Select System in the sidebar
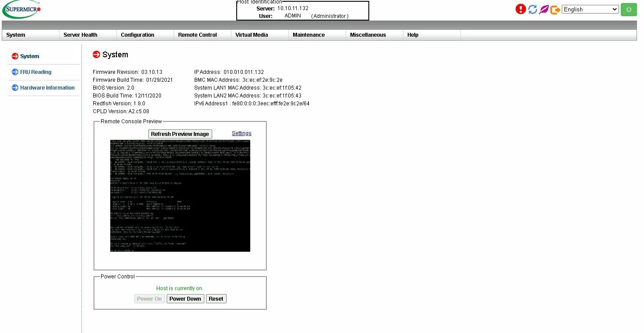 point(30,56)
